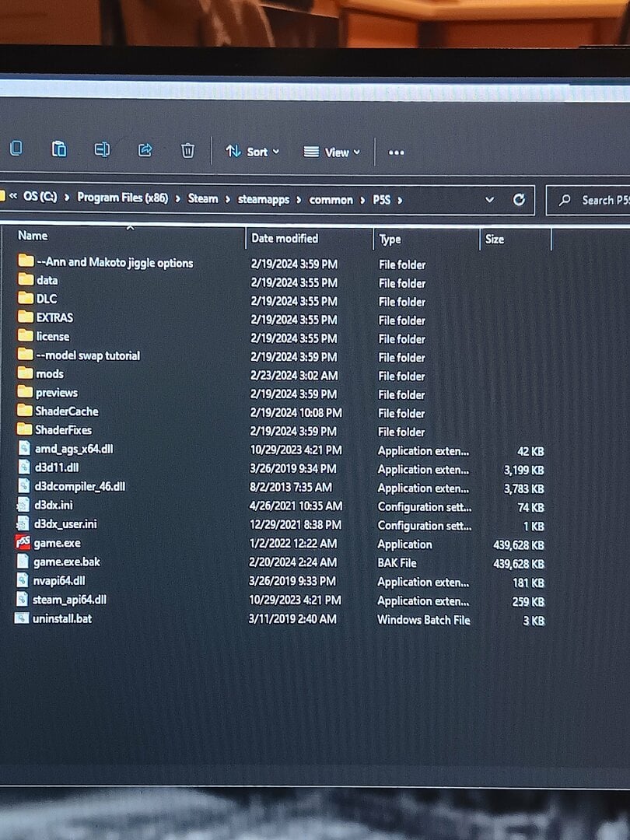
Task: Go to Program Files (x86) breadcrumb
Action: [x=123, y=198]
